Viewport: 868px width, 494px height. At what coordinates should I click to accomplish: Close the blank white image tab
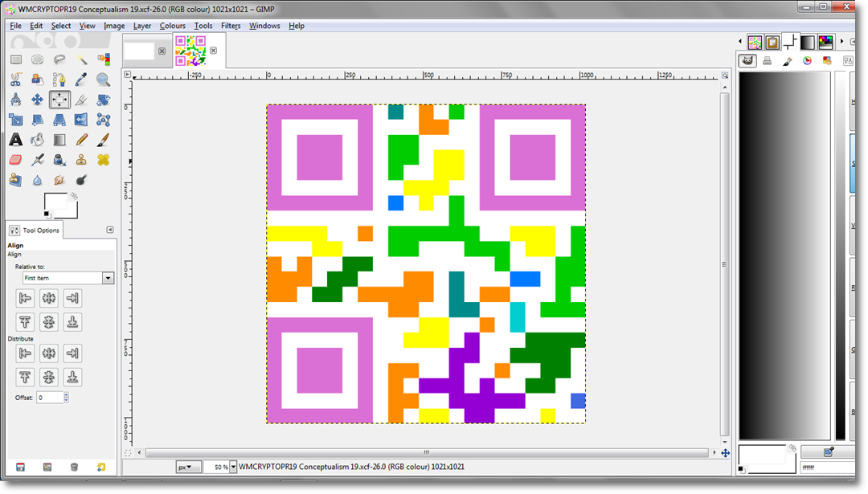(162, 51)
